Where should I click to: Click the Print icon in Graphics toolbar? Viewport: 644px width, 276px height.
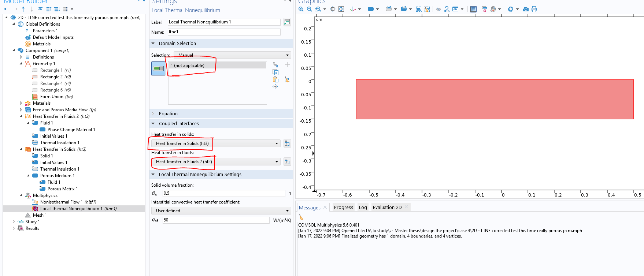(x=534, y=9)
